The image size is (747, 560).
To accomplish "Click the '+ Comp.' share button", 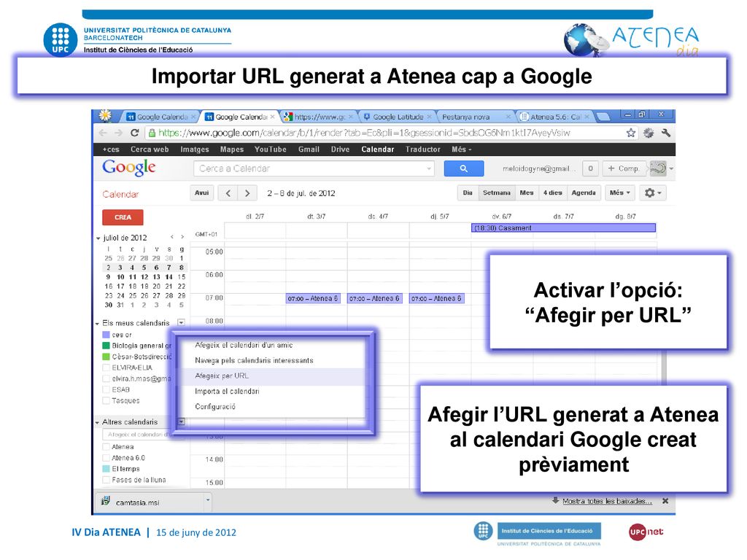I will pyautogui.click(x=624, y=168).
